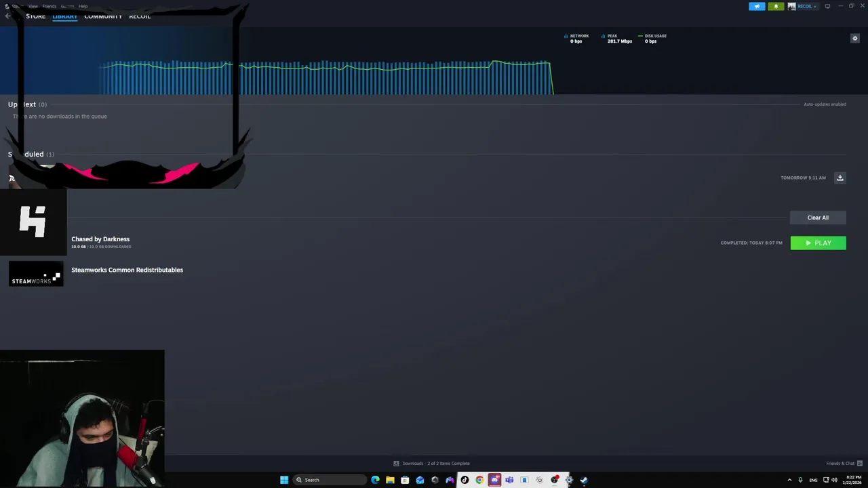
Task: Open Downloads status at bottom bar
Action: click(432, 464)
